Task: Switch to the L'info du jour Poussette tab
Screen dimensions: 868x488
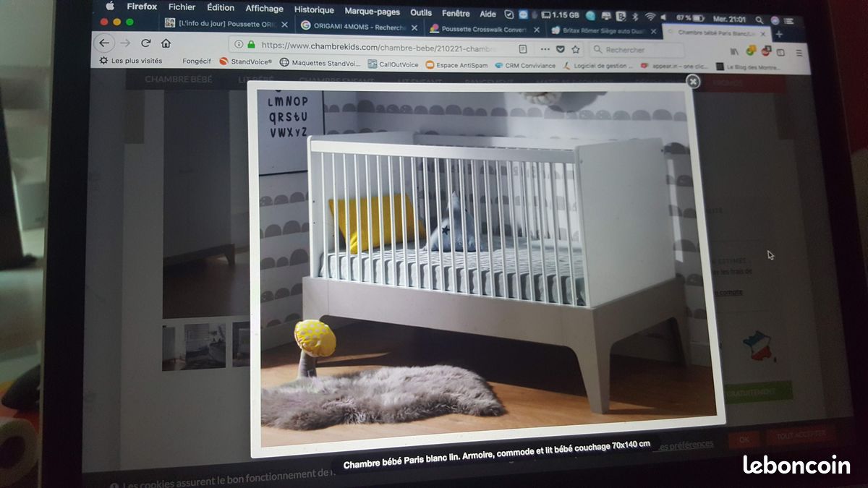Action: pyautogui.click(x=225, y=25)
